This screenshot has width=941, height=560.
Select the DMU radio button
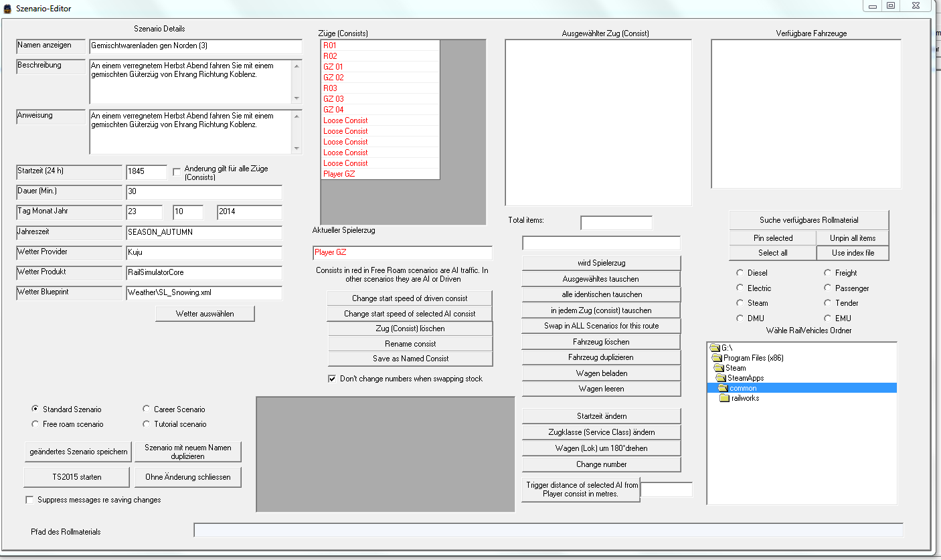click(x=740, y=318)
